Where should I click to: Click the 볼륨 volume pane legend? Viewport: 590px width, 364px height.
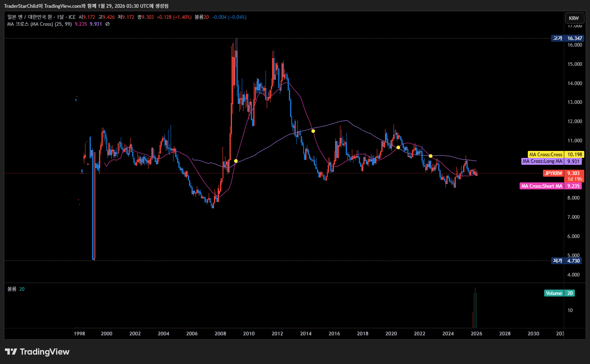coord(12,289)
